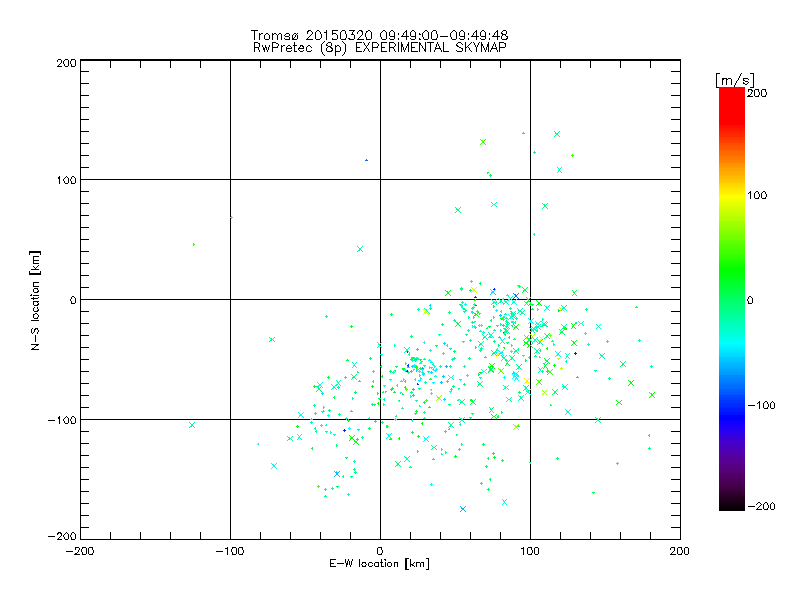This screenshot has height=600, width=800.
Task: Click the blue cross marker near (55, -175)
Action: click(x=463, y=509)
